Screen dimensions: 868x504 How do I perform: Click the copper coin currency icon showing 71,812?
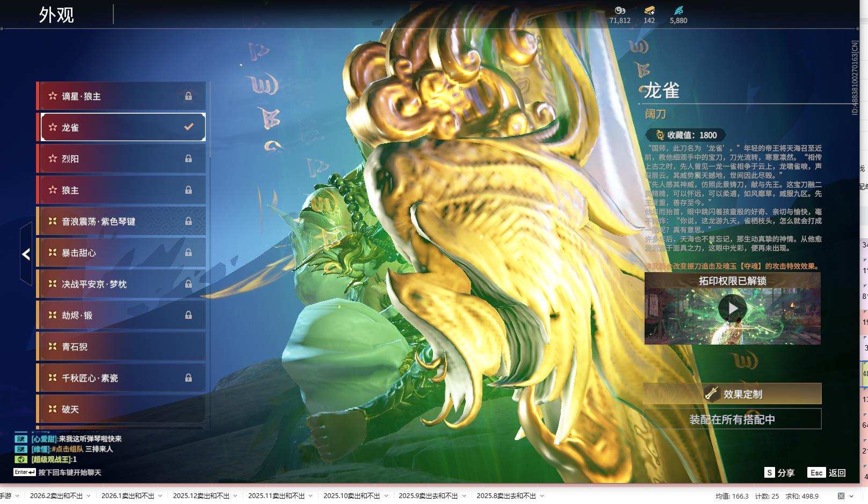point(620,10)
